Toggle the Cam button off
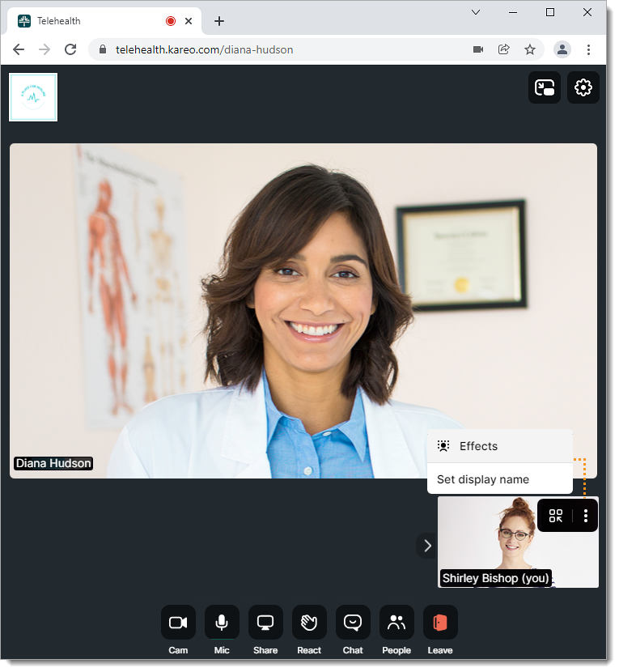This screenshot has height=672, width=619. pyautogui.click(x=178, y=622)
